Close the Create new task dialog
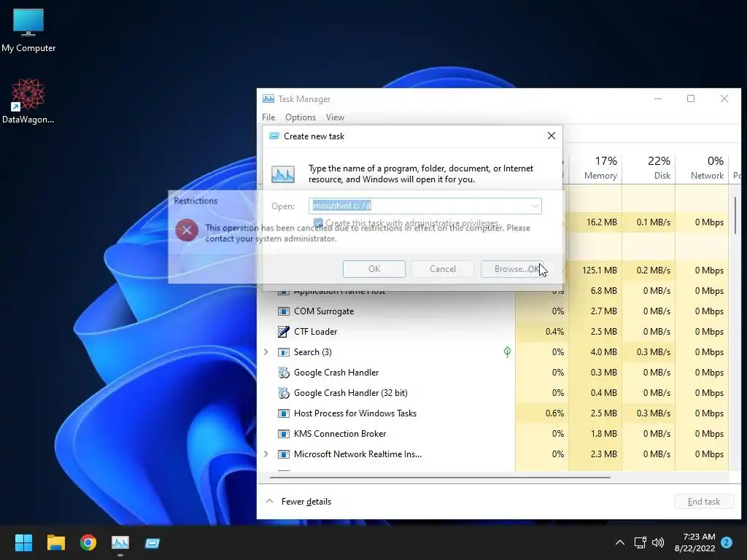Viewport: 747px width, 560px height. (x=551, y=136)
